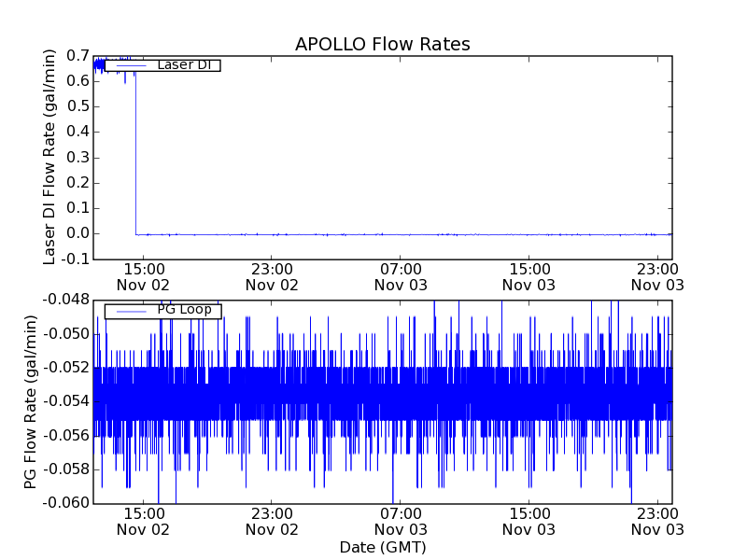The height and width of the screenshot is (560, 747).
Task: Select the Laser DI legend entry
Action: point(184,65)
